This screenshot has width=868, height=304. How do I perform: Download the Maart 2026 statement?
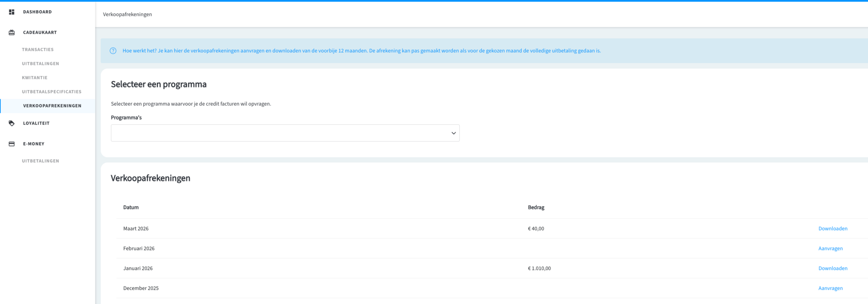pyautogui.click(x=832, y=229)
